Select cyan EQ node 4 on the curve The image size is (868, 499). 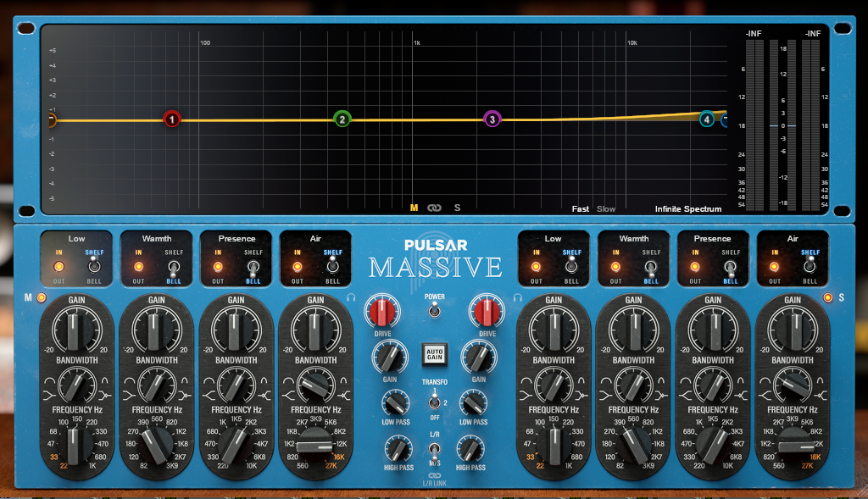(x=707, y=119)
